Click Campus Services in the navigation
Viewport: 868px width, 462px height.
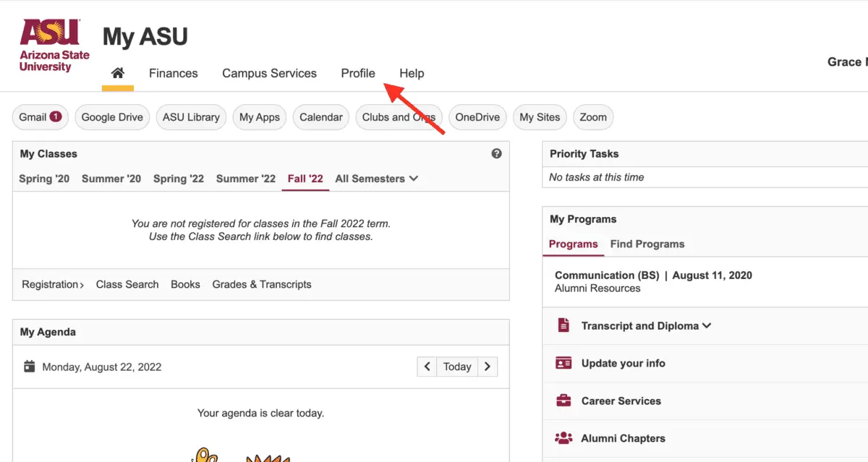pyautogui.click(x=269, y=73)
